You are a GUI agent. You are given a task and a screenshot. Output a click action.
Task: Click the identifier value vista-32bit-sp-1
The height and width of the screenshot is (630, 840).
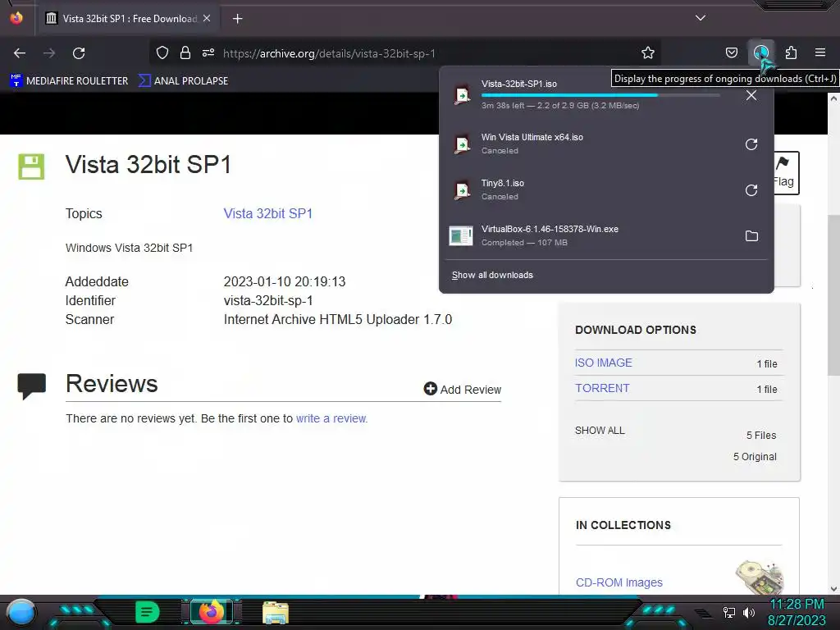click(x=268, y=300)
